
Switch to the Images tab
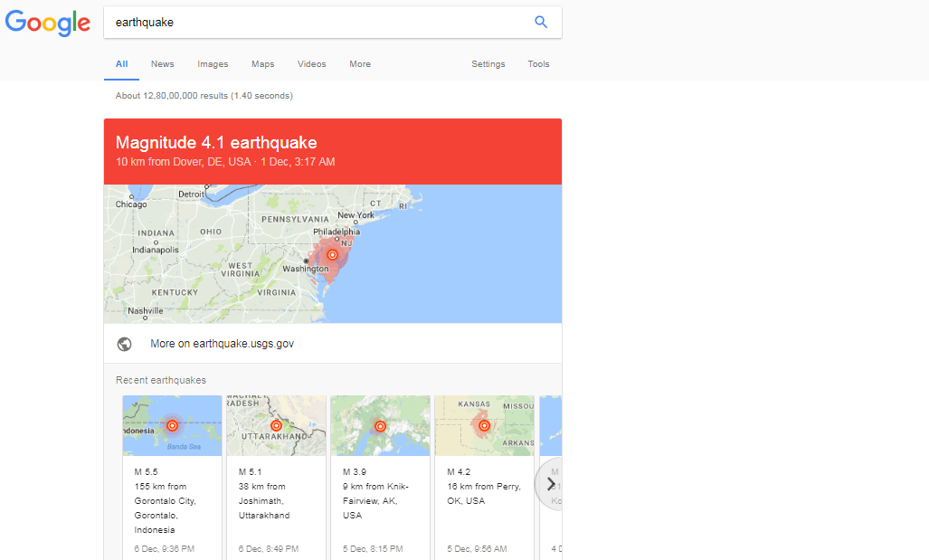213,64
